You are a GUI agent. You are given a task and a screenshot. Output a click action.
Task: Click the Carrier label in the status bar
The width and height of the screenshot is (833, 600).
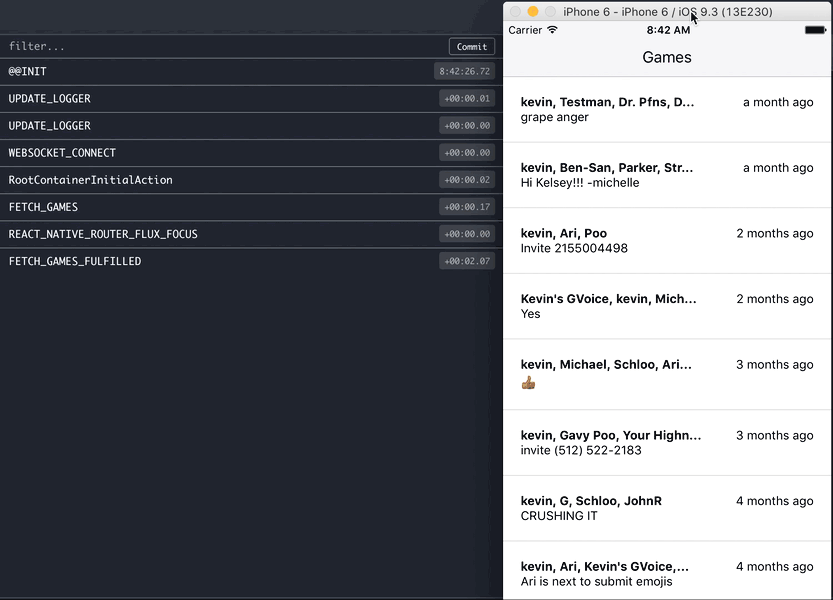click(525, 30)
